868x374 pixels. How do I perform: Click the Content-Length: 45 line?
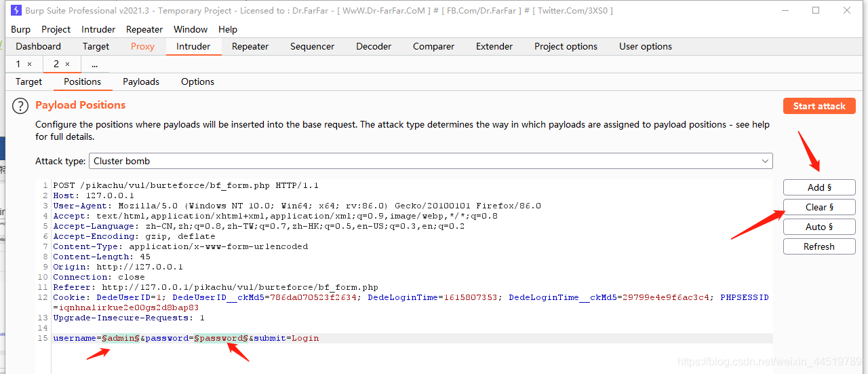(x=102, y=257)
